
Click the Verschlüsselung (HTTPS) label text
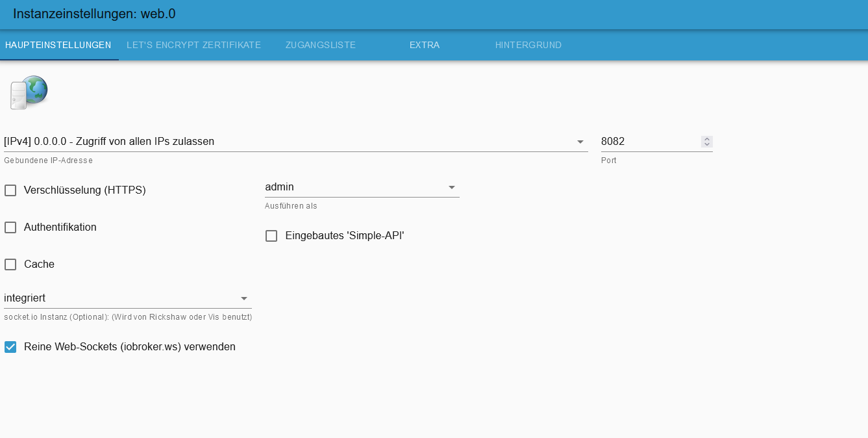point(84,190)
